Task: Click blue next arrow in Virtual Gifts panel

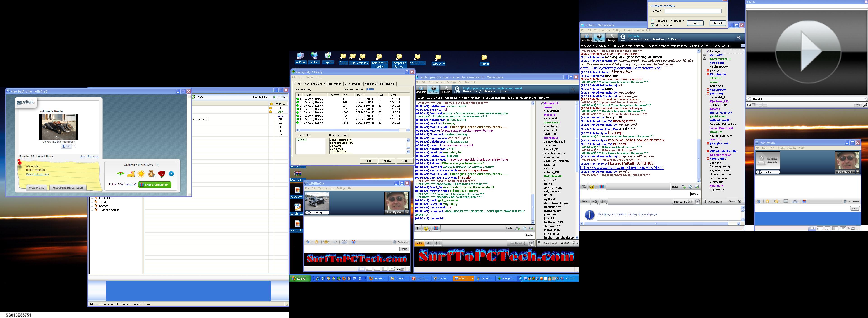Action: pos(171,174)
